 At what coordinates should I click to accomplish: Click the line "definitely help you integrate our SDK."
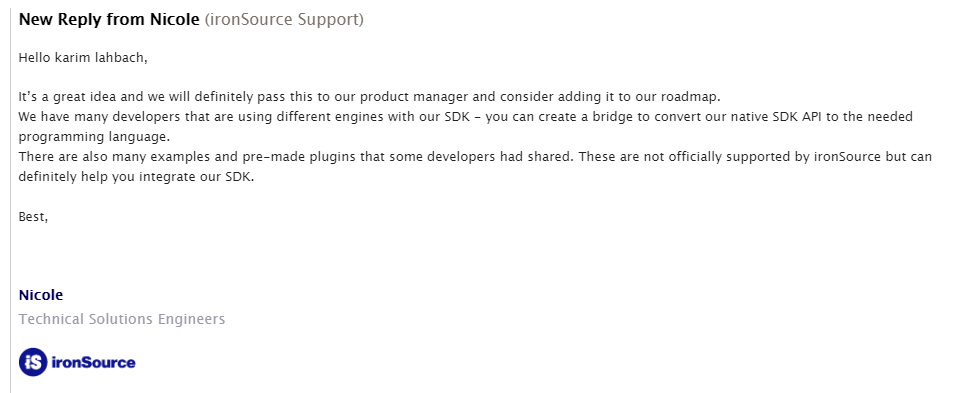(136, 177)
